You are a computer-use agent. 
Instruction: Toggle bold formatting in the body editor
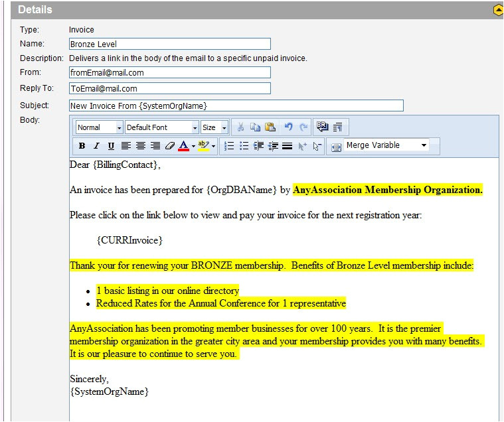pyautogui.click(x=82, y=146)
